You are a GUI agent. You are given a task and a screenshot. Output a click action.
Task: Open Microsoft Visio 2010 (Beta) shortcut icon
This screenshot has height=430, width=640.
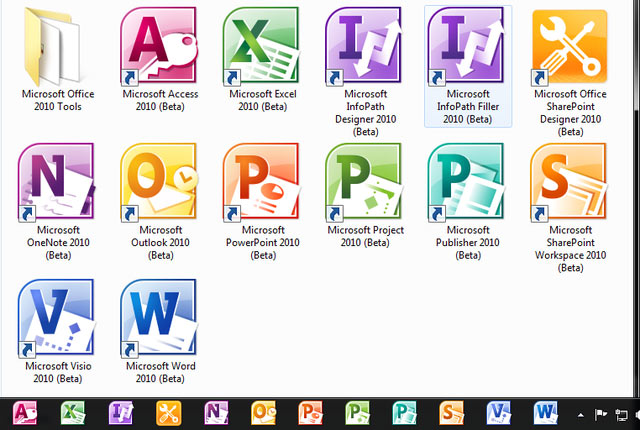(x=56, y=318)
